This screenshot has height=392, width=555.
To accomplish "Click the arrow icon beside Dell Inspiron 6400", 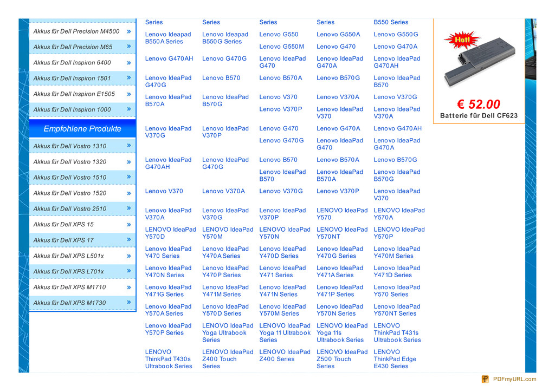I will coord(129,63).
